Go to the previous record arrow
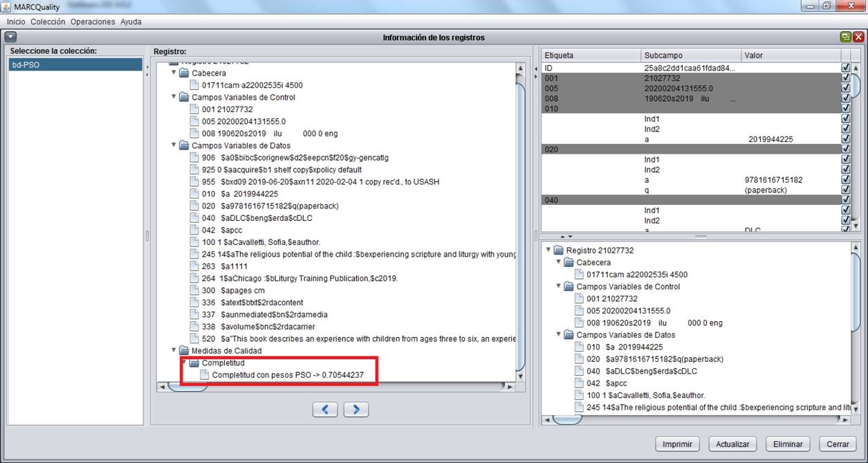Viewport: 868px width, 463px height. coord(325,410)
